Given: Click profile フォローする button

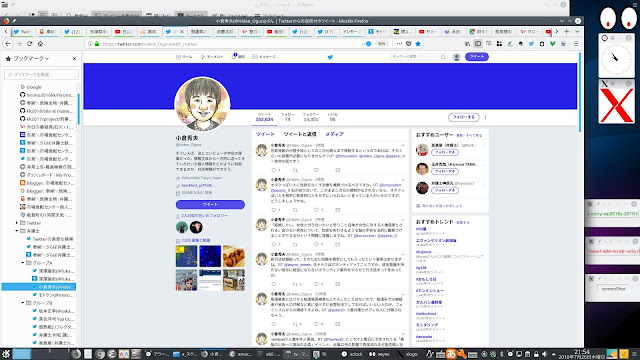Looking at the screenshot, I should coord(463,117).
